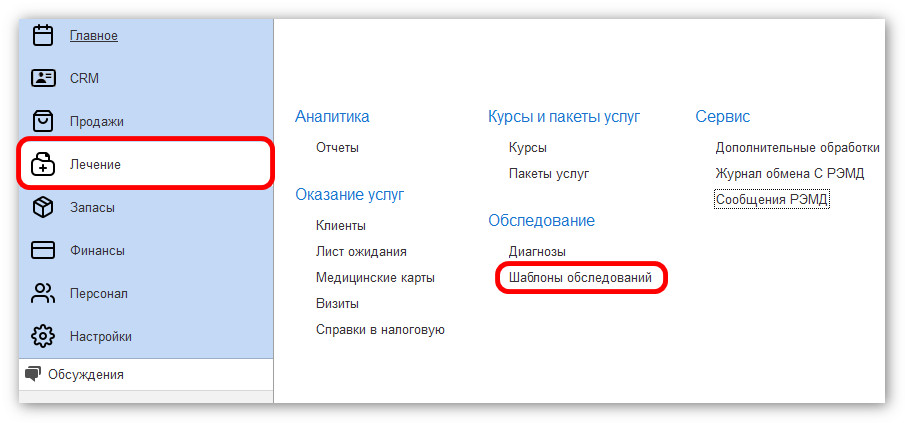Open Сообщения РЭМД
Viewport: 905px width, 423px height.
772,199
